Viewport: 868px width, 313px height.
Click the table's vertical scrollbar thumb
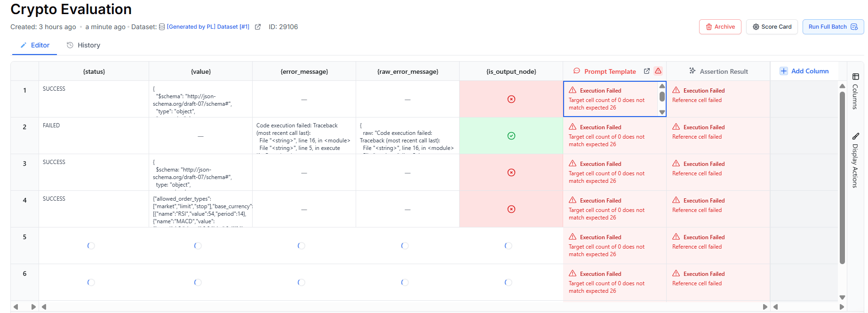[x=842, y=179]
